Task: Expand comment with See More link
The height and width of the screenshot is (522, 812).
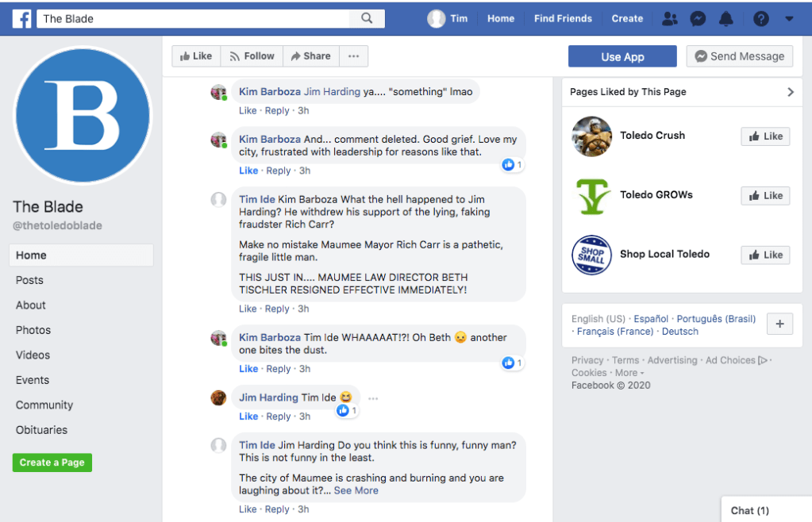Action: click(356, 490)
